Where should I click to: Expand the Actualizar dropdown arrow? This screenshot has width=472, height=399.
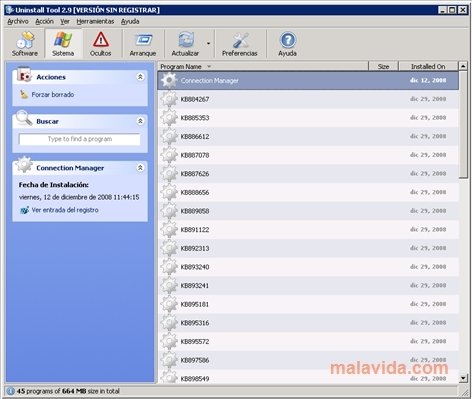(x=208, y=44)
